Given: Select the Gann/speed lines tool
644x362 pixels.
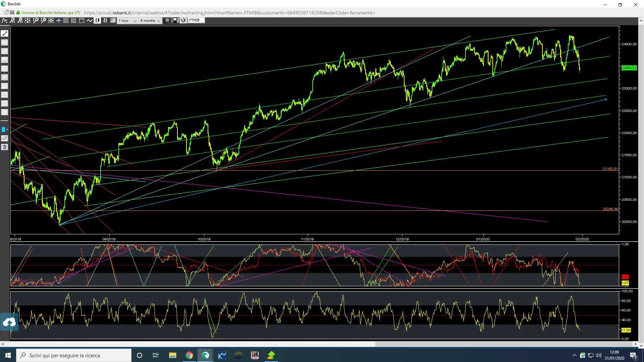Looking at the screenshot, I should point(4,86).
